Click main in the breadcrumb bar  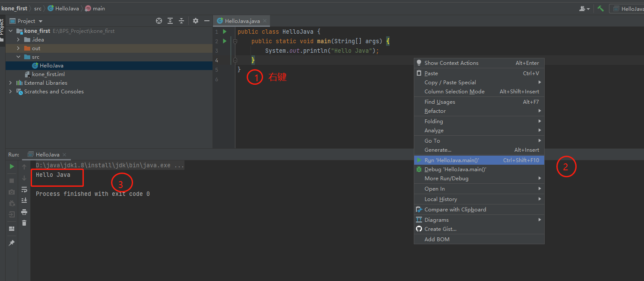point(95,8)
